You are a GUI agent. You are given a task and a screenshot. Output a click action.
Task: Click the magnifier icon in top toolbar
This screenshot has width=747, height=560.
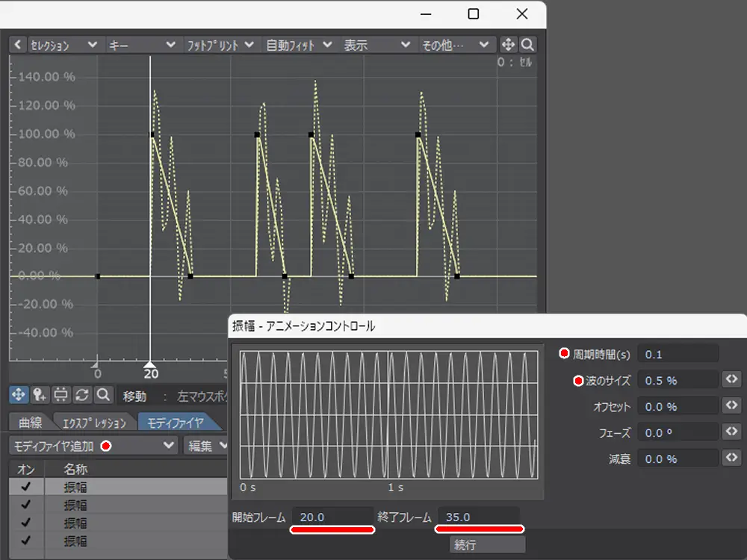tap(527, 44)
